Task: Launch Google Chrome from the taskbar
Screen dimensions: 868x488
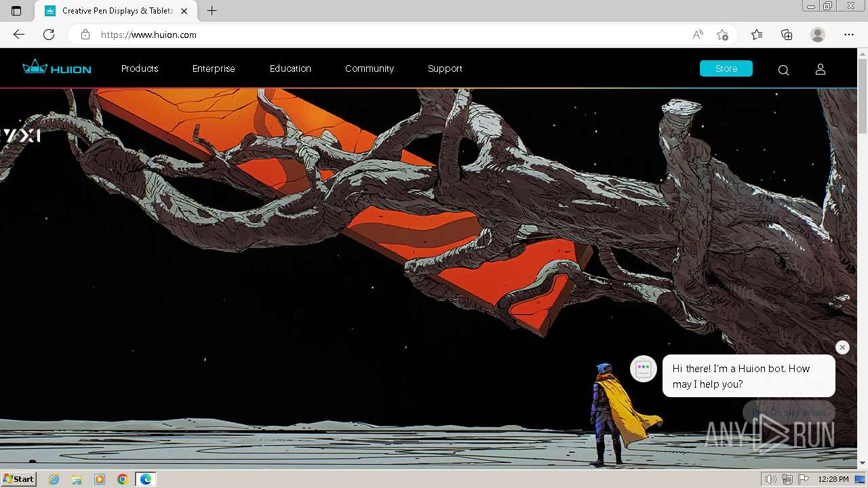Action: 123,479
